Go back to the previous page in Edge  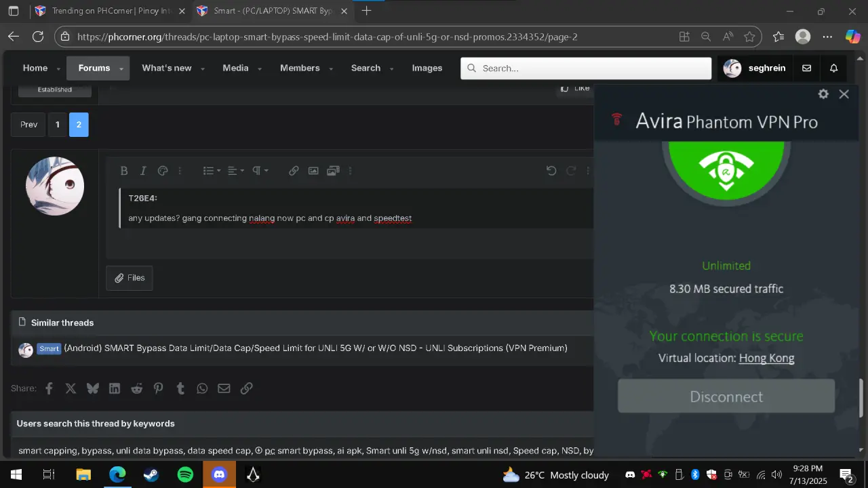click(13, 37)
